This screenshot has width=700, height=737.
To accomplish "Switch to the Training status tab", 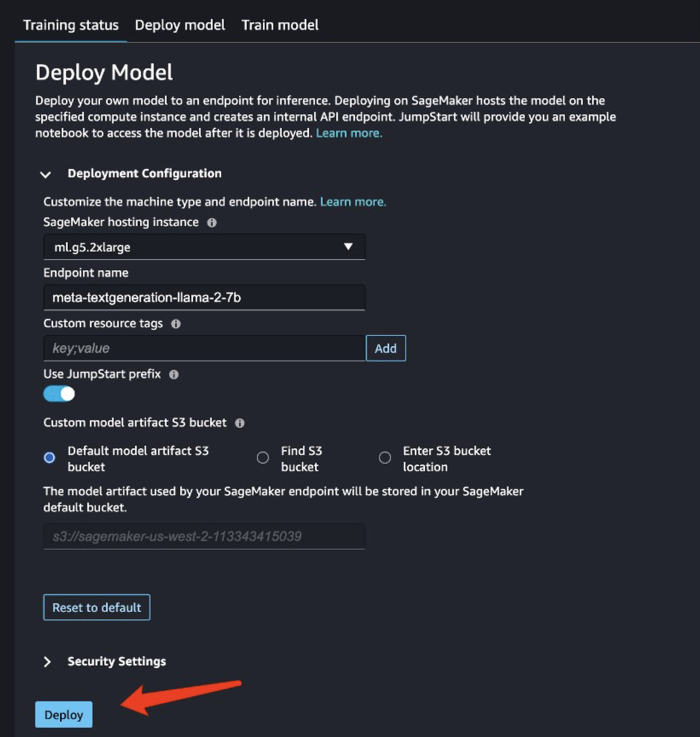I will [70, 25].
